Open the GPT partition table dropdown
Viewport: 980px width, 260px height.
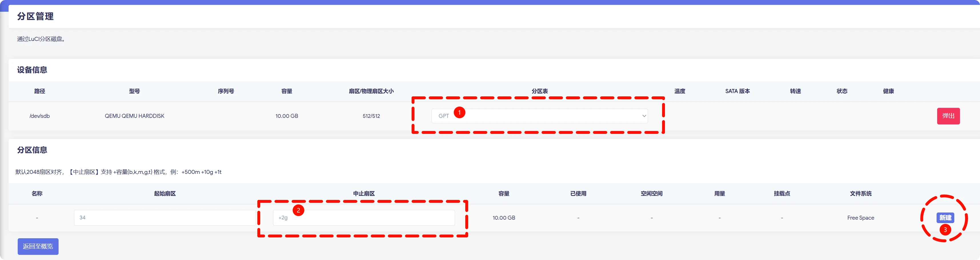540,116
